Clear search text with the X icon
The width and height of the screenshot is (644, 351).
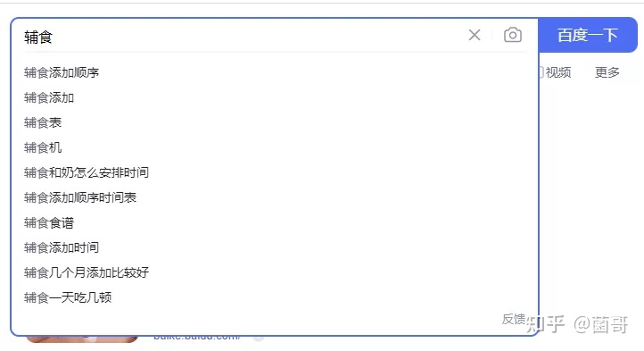475,35
